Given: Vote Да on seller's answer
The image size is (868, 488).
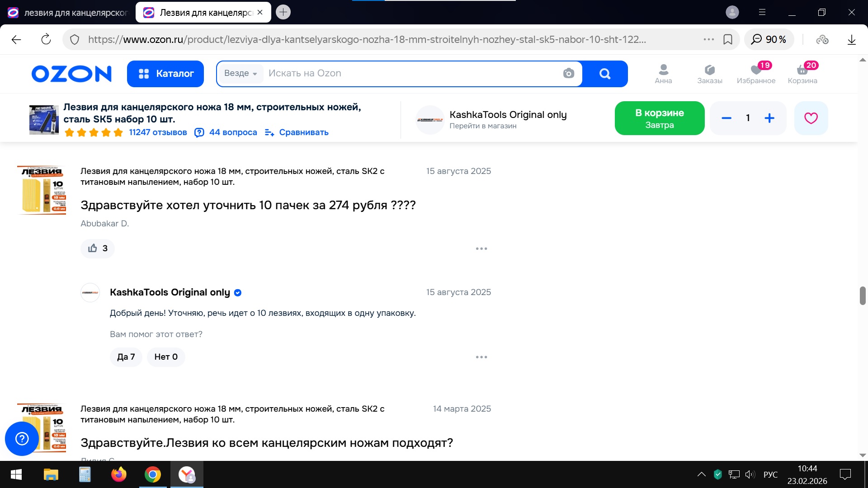Looking at the screenshot, I should tap(126, 357).
